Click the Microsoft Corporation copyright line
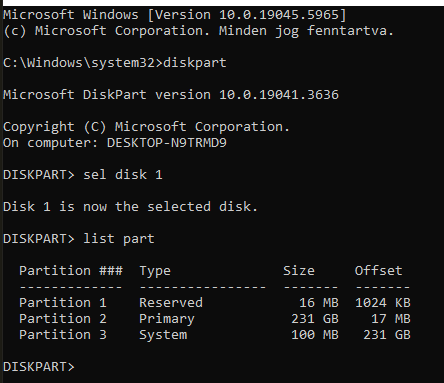Screen dimensions: 444x383 198,31
